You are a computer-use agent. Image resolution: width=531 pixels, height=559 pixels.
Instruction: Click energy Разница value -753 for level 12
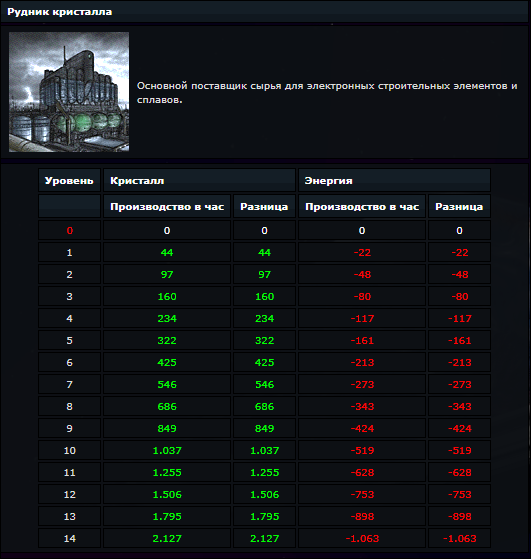pyautogui.click(x=459, y=494)
